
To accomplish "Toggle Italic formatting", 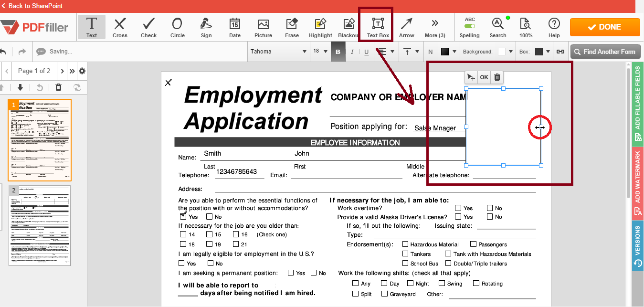I will coord(352,52).
